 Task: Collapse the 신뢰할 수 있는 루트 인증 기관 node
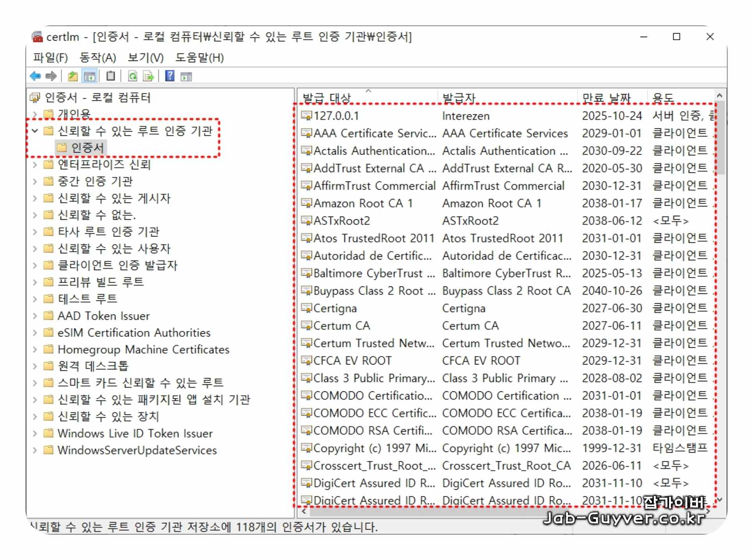point(35,131)
